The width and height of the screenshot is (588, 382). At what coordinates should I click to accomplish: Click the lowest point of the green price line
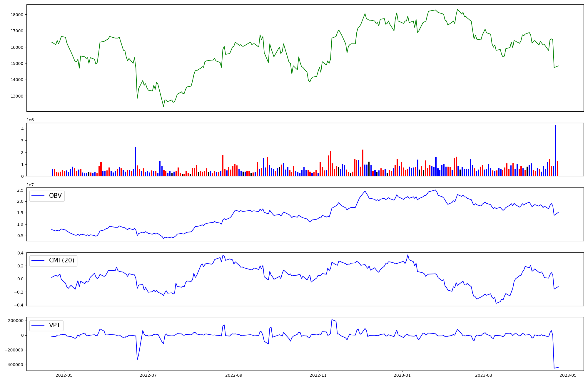pos(163,106)
